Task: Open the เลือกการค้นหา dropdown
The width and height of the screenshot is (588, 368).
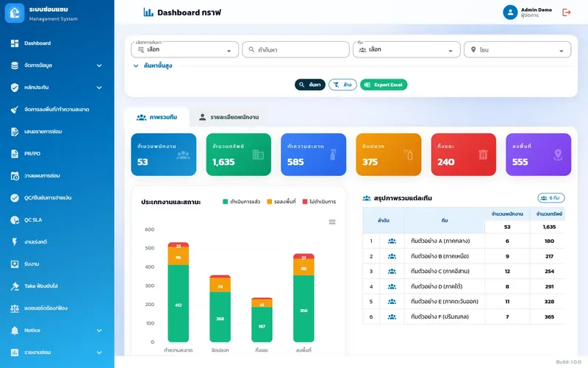Action: [x=185, y=49]
